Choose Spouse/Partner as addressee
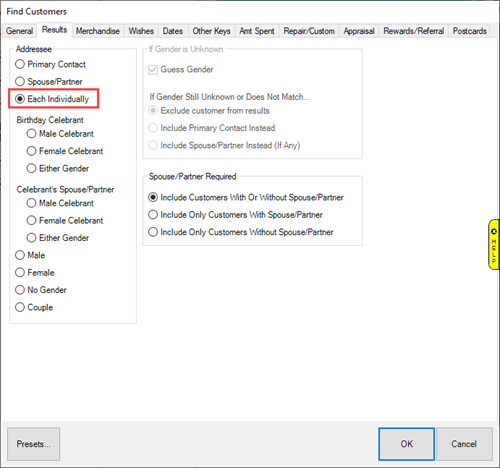The width and height of the screenshot is (500, 468). (x=49, y=81)
